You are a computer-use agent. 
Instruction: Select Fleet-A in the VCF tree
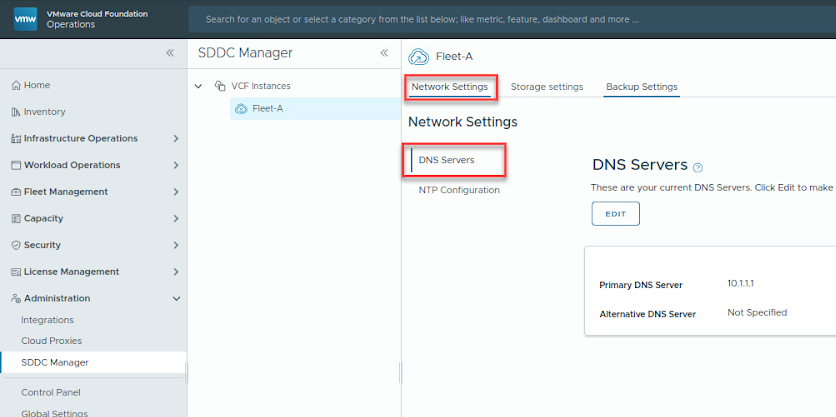click(267, 108)
